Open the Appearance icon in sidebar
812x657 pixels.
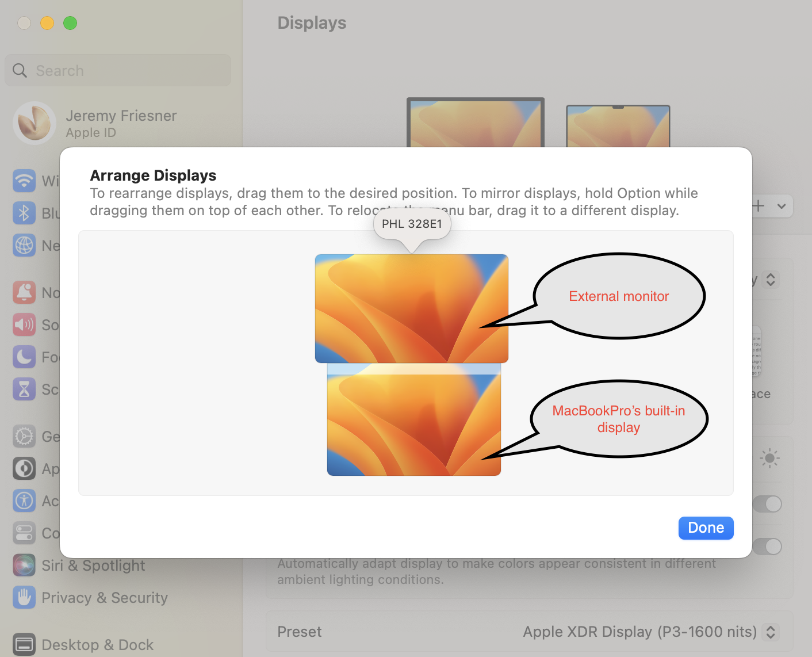[x=24, y=468]
